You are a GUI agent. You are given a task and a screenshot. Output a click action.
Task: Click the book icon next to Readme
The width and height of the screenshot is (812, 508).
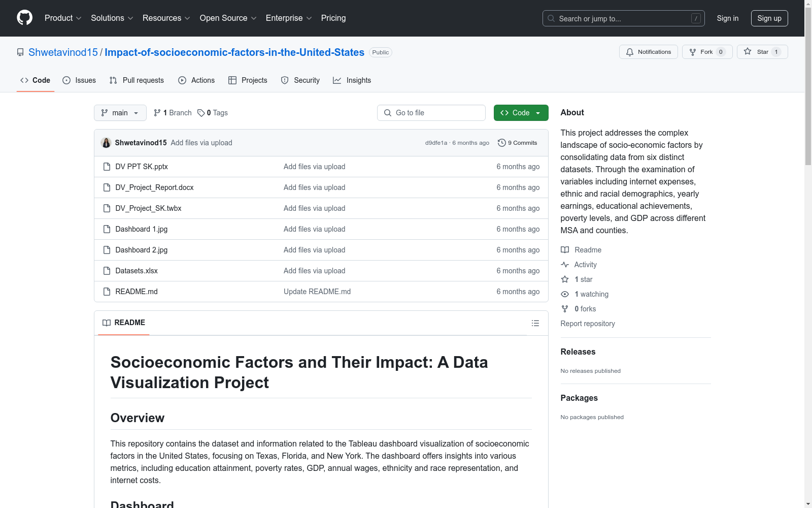click(565, 250)
